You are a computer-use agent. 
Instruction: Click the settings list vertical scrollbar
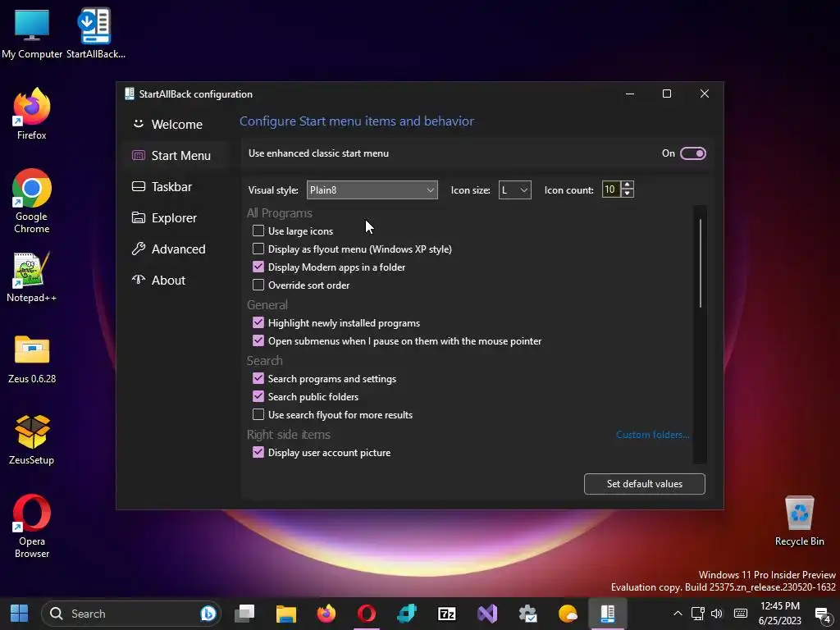coord(701,262)
